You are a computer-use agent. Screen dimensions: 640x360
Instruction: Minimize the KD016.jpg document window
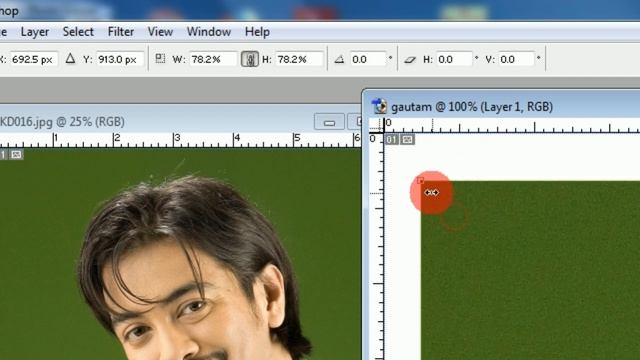[x=329, y=122]
